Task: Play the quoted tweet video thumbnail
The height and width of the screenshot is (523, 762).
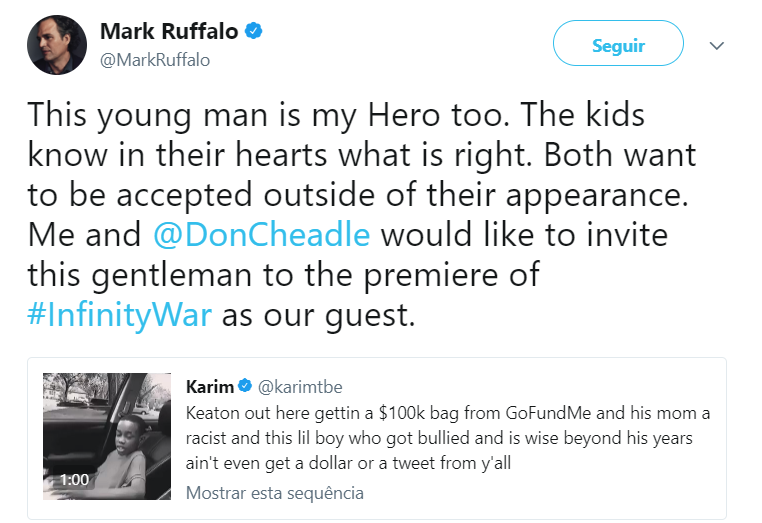Action: (x=107, y=436)
